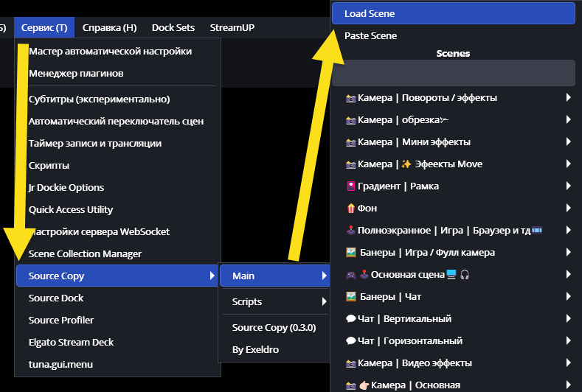The width and height of the screenshot is (582, 392).
Task: Click Paste Scene option
Action: pyautogui.click(x=370, y=35)
